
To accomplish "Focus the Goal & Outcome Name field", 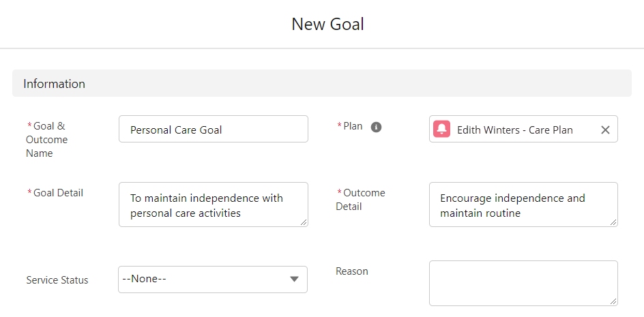I will click(214, 129).
